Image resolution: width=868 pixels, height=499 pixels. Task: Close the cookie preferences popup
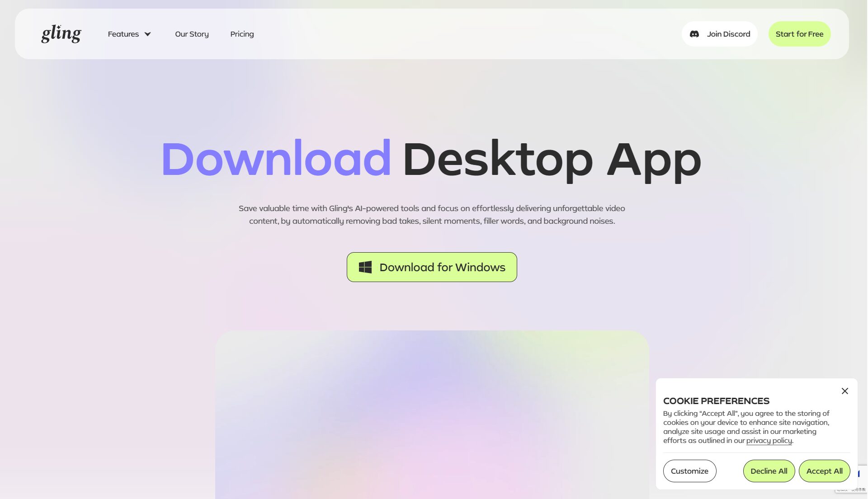[x=844, y=391]
